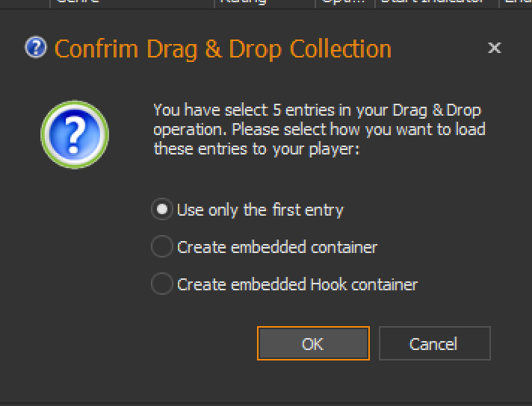Click the truncated 'Opt...' column header
Viewport: 532px width, 406px height.
[343, 2]
